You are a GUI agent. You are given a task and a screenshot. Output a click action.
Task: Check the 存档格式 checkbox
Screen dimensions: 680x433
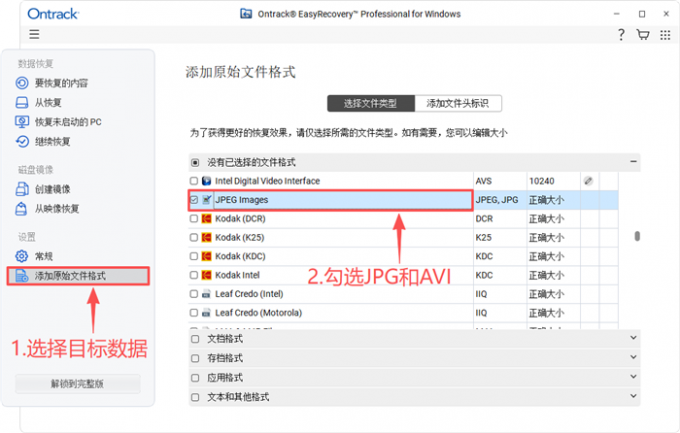click(x=195, y=358)
